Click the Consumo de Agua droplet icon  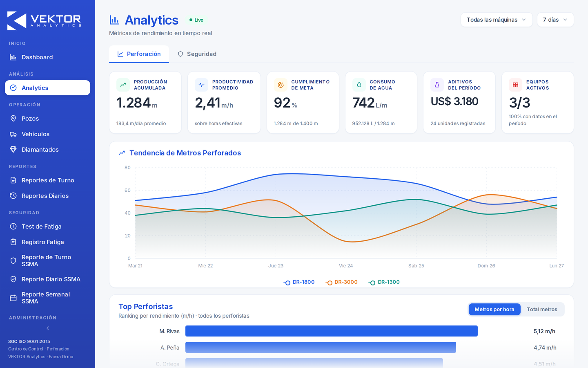pyautogui.click(x=359, y=85)
